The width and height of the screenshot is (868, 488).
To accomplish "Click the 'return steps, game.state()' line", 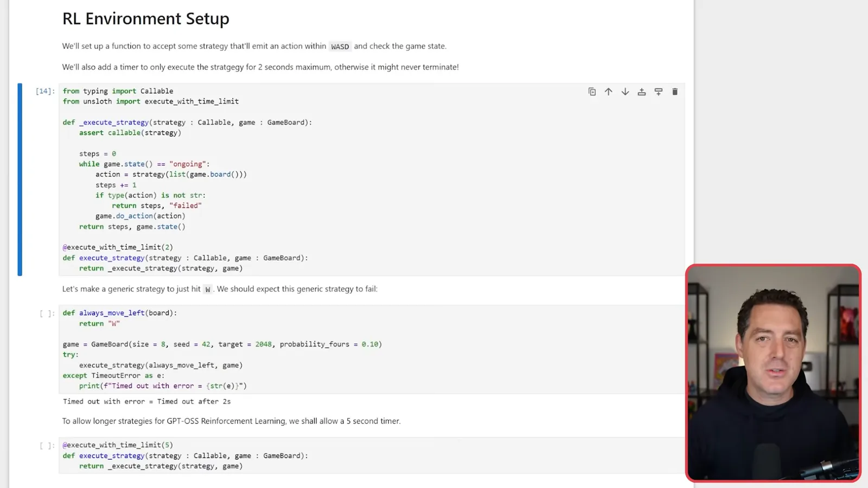I will [x=132, y=227].
